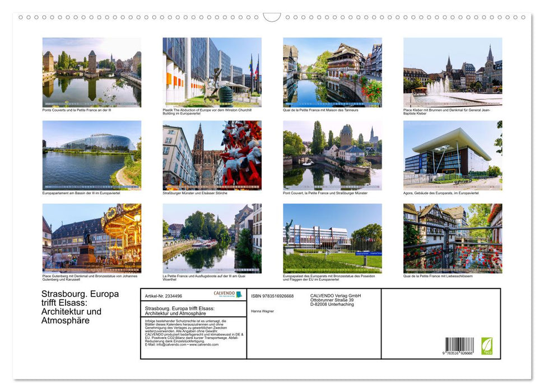Click the E-Mail info@calvendo.com line

pyautogui.click(x=182, y=344)
